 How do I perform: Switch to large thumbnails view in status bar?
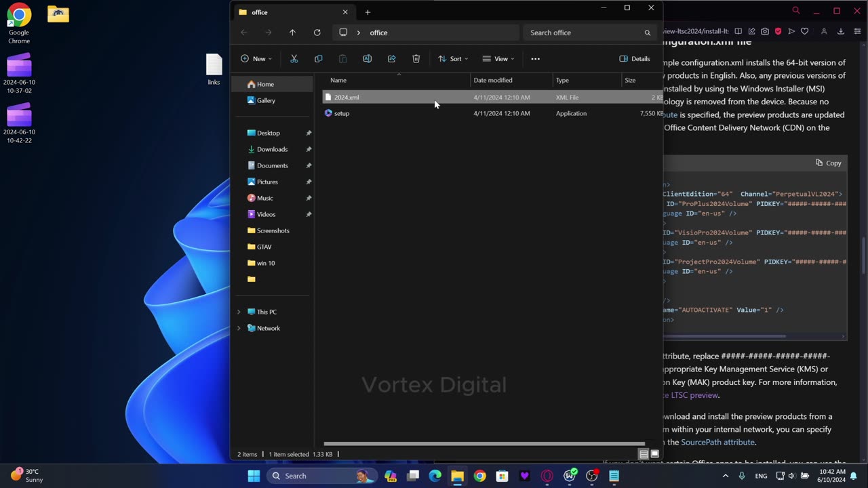654,454
